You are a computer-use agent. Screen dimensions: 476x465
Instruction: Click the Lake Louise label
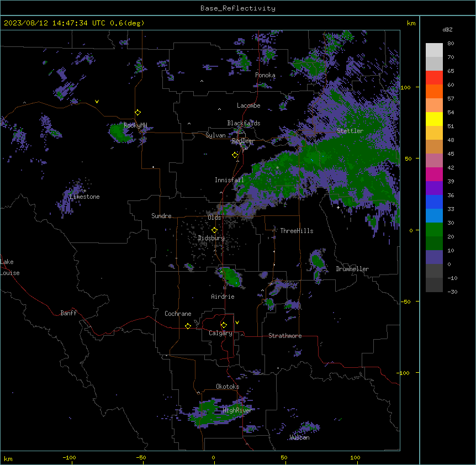coord(10,267)
